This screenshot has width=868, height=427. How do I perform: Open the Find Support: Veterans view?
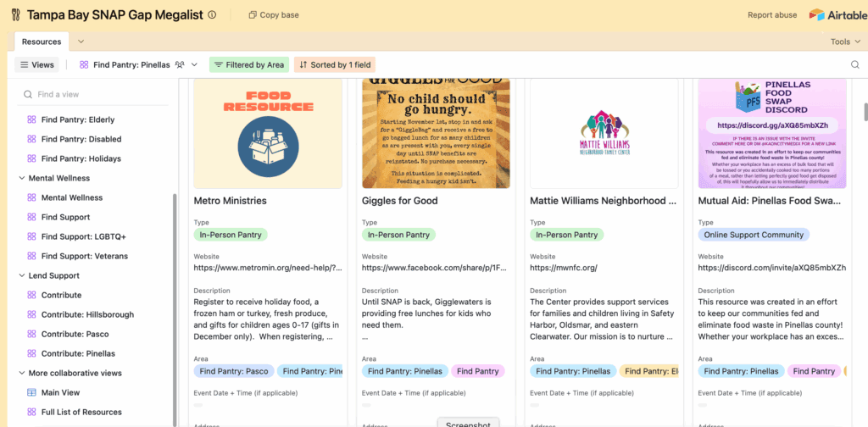(x=84, y=256)
